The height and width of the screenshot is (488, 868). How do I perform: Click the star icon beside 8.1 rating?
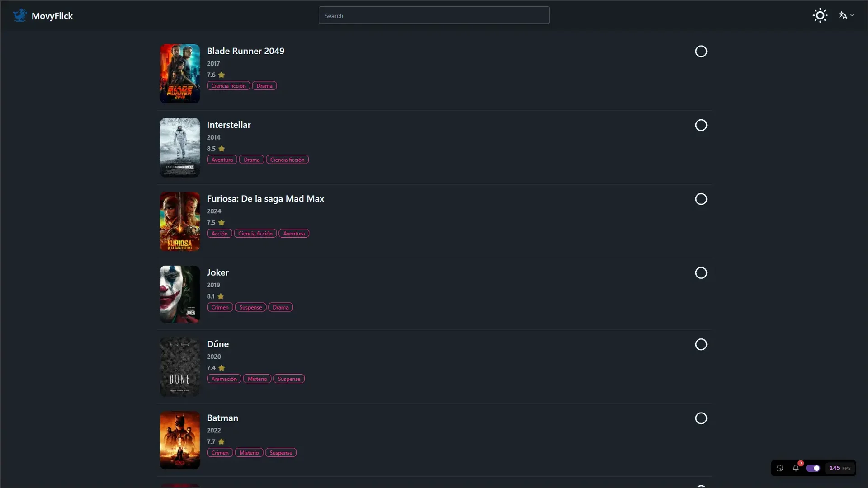pyautogui.click(x=221, y=296)
